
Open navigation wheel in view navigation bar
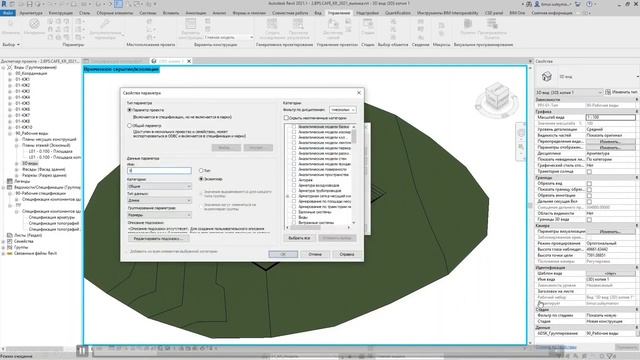(x=521, y=133)
